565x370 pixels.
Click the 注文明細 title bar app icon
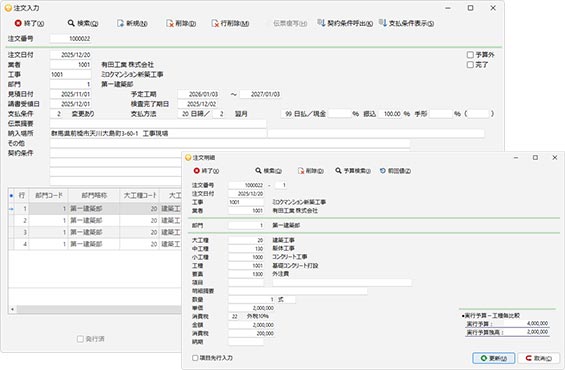tap(188, 158)
